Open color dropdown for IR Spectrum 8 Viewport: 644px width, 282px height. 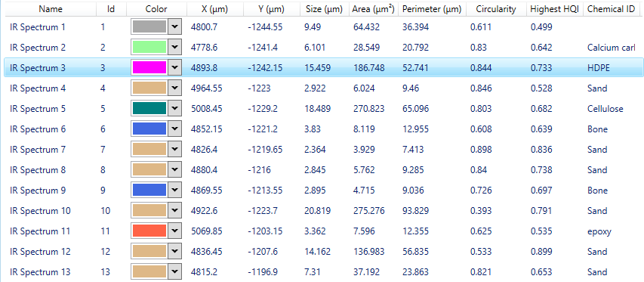tap(175, 170)
